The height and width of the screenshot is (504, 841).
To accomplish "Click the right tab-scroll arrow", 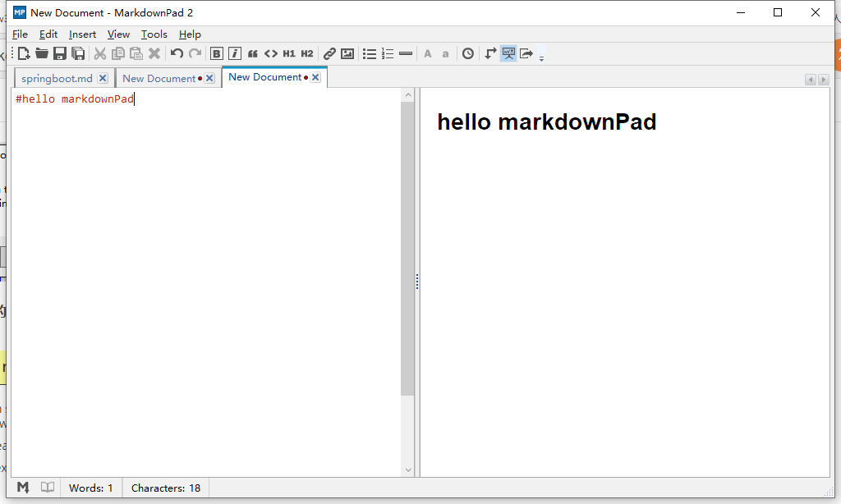I will (824, 79).
